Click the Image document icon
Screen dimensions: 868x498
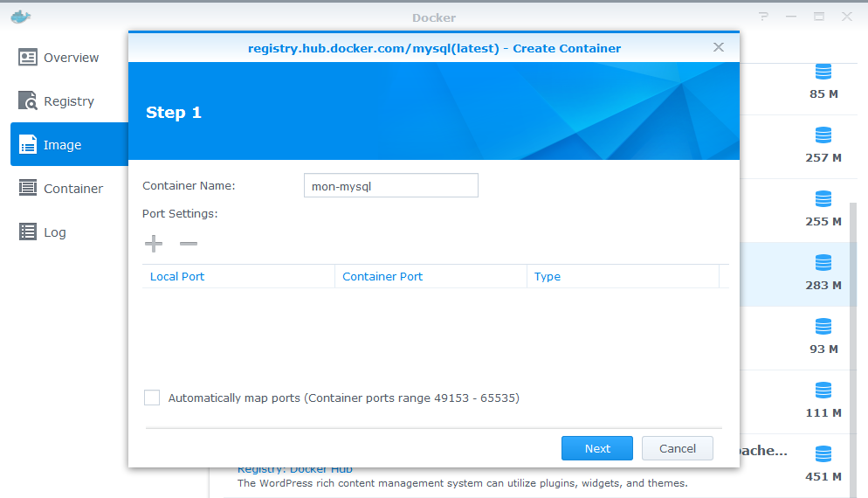[28, 144]
